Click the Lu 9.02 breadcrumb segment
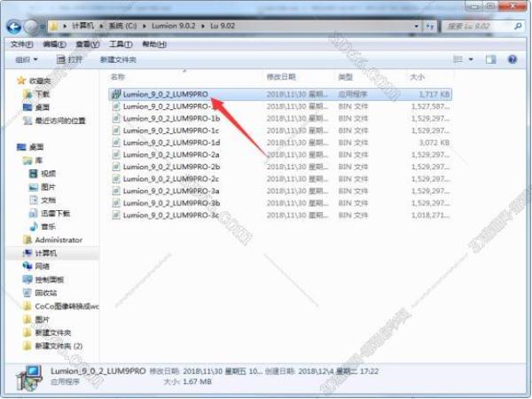532x399 pixels. (x=223, y=26)
